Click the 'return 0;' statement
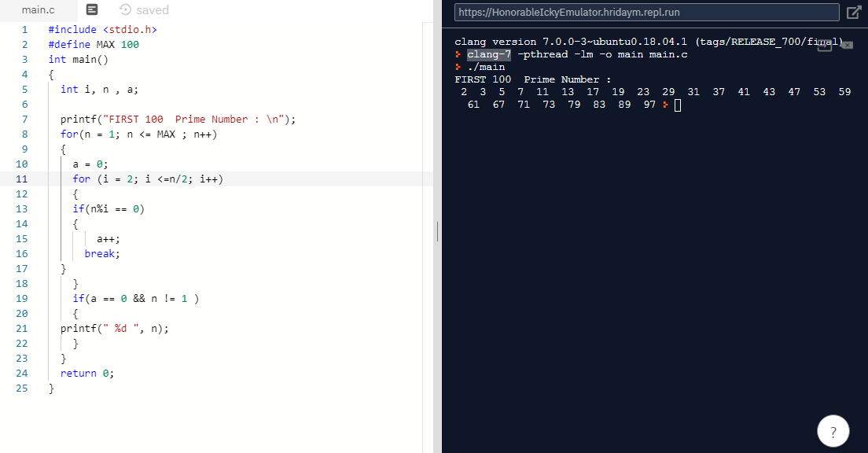Screen dimensions: 868x453 click(x=87, y=374)
